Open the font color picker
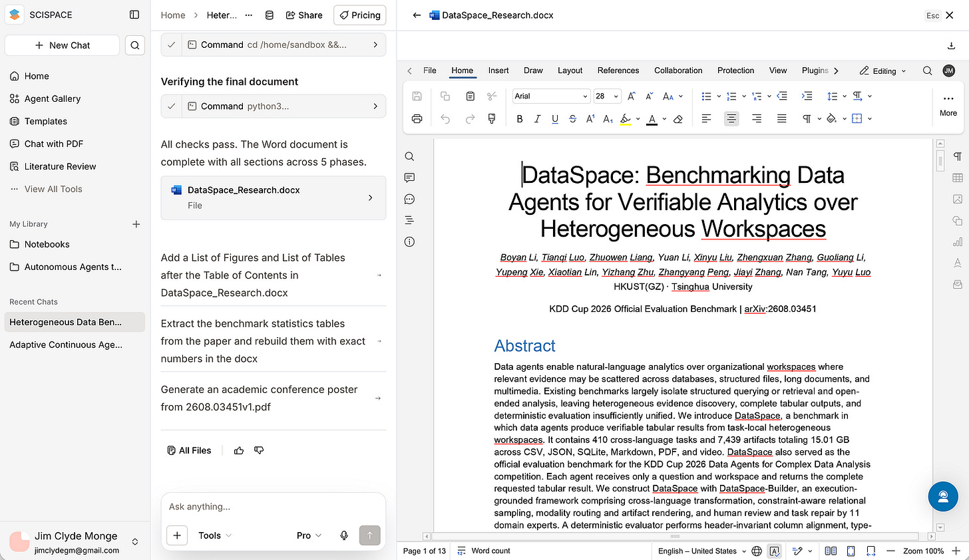The width and height of the screenshot is (969, 560). point(664,119)
